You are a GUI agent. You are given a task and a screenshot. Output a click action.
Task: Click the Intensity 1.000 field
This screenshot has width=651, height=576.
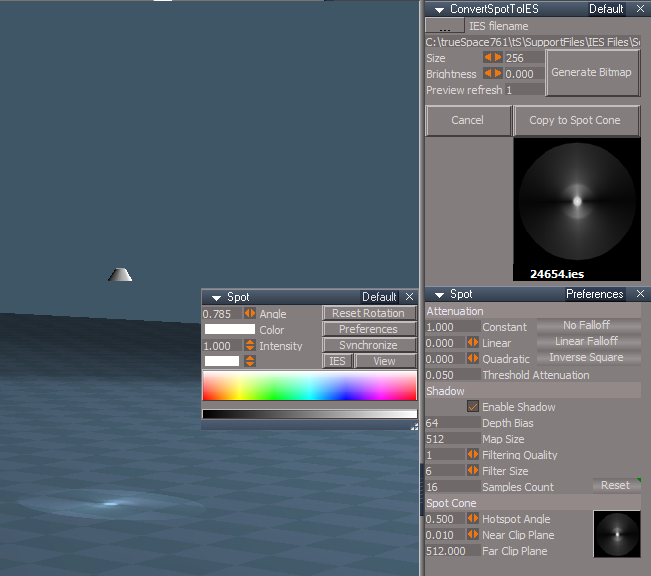tap(222, 346)
